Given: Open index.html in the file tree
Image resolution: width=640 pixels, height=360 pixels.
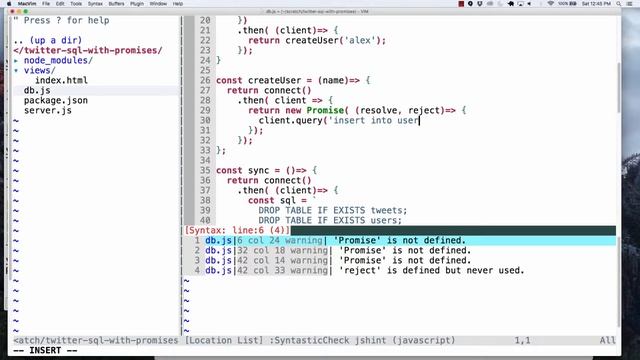Looking at the screenshot, I should [x=61, y=80].
